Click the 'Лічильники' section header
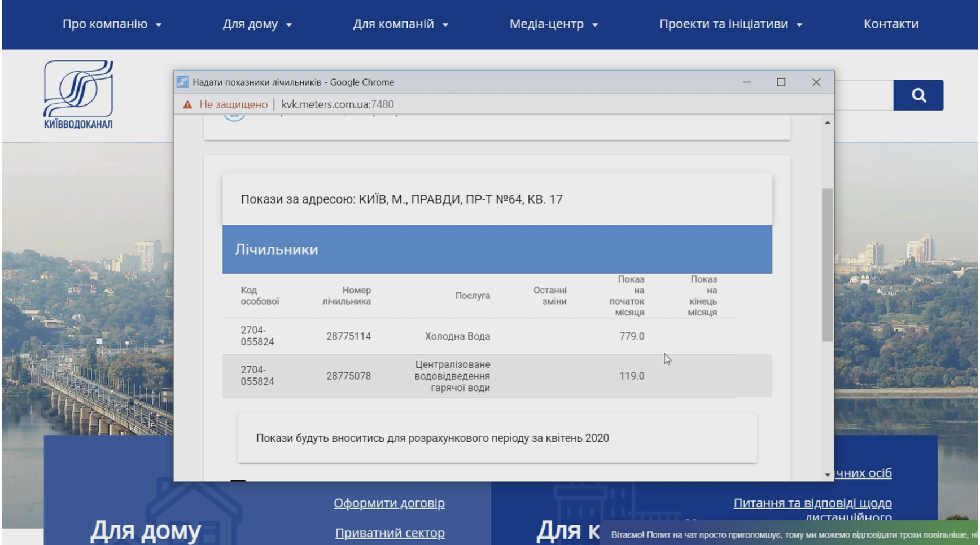980x545 pixels. (497, 249)
